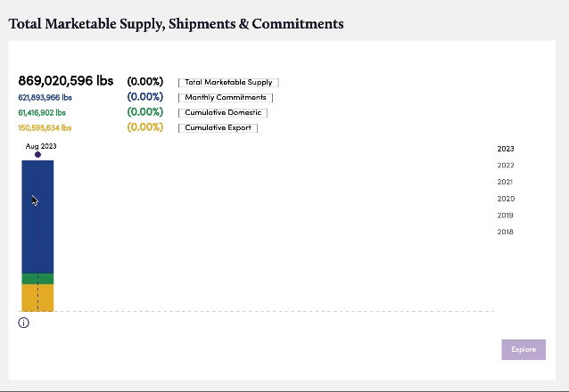Click the 869,020,596 lbs total value
Viewport: 569px width, 392px height.
[x=66, y=80]
